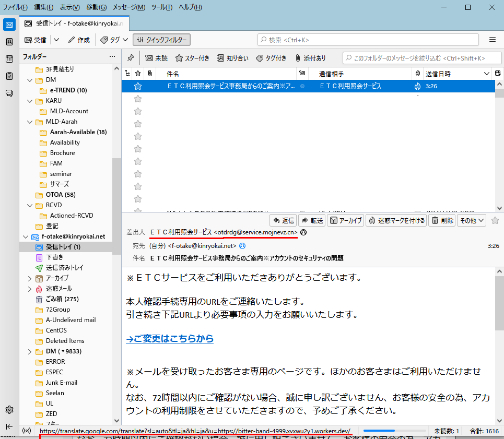The width and height of the screenshot is (504, 439).
Task: Open column picker icon in message list
Action: [498, 74]
